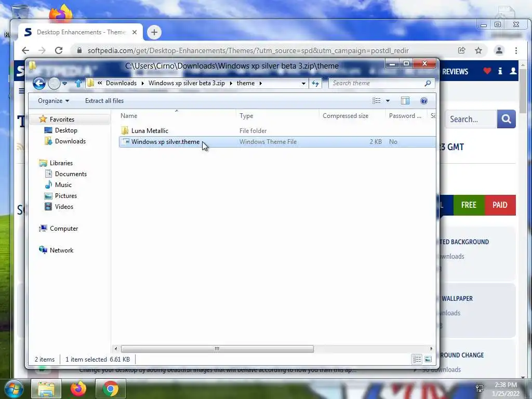Viewport: 532px width, 399px height.
Task: Refresh the theme folder view
Action: click(x=315, y=84)
